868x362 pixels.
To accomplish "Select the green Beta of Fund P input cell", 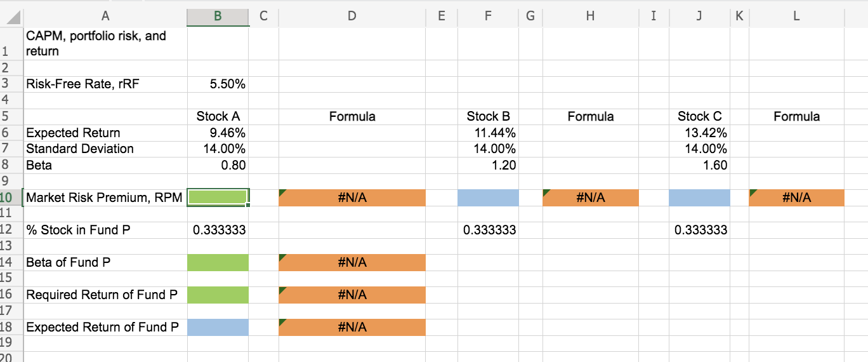I will [218, 262].
